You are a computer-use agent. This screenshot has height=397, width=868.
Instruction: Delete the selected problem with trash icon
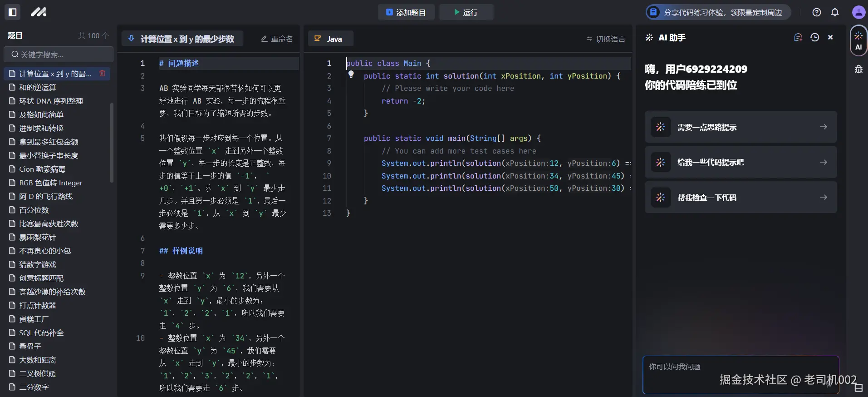(x=103, y=73)
